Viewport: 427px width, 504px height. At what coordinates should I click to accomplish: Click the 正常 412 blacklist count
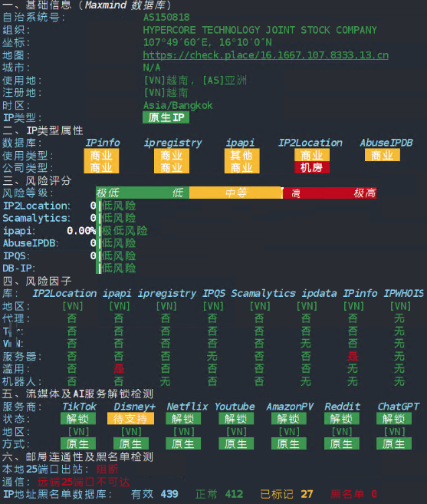click(x=219, y=494)
